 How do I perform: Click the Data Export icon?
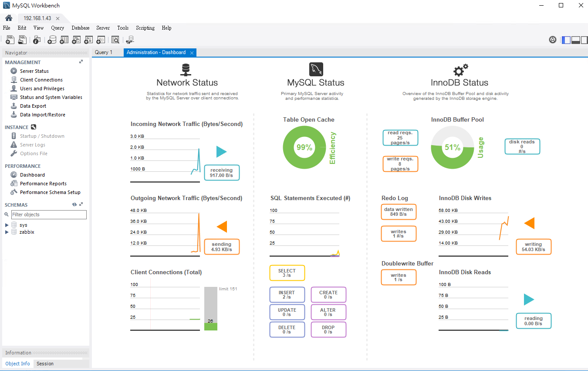(14, 106)
